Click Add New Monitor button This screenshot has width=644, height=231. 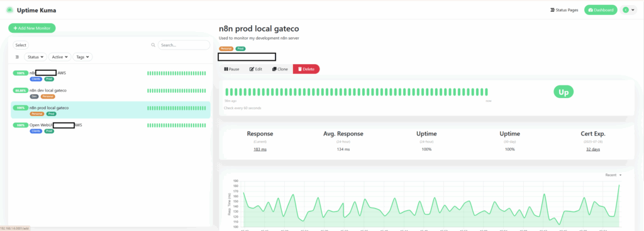pyautogui.click(x=31, y=28)
